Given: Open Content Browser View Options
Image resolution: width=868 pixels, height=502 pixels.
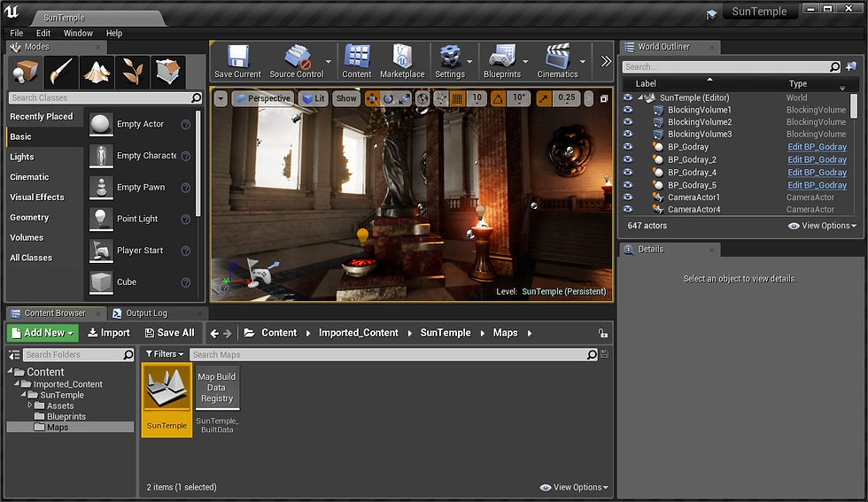Looking at the screenshot, I should pos(574,488).
